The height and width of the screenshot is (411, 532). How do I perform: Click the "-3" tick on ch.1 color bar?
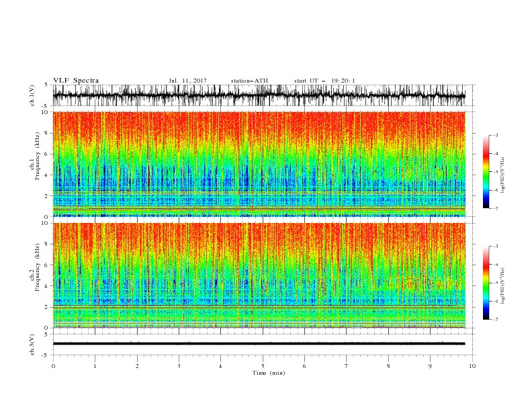pyautogui.click(x=496, y=135)
